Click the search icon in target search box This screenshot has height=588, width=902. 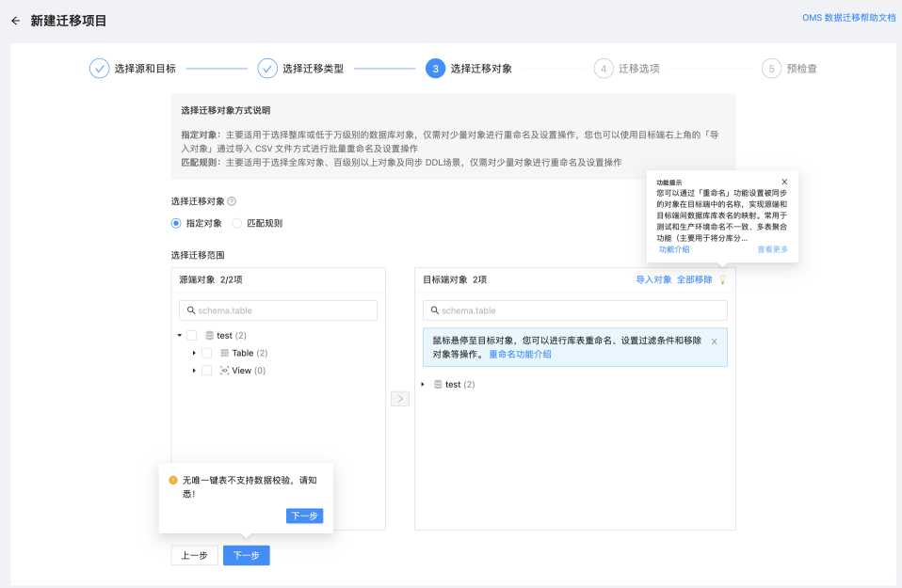pyautogui.click(x=435, y=310)
